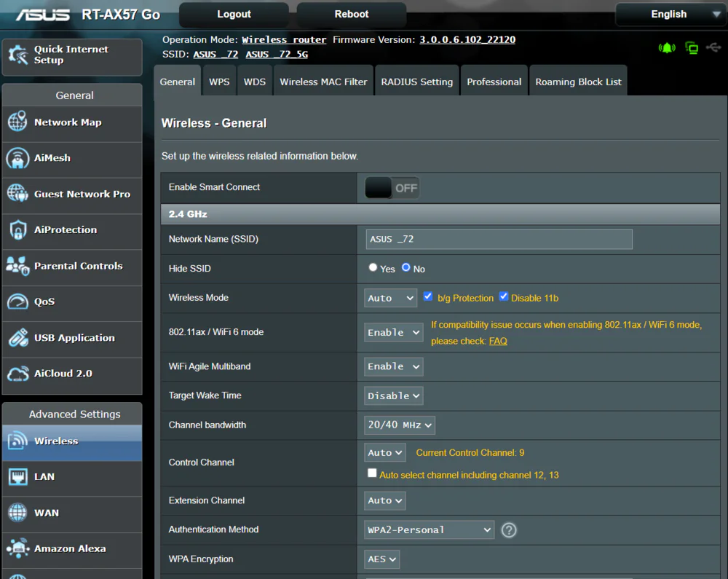Open the Extension Channel dropdown
Screen dimensions: 728x579
385,500
